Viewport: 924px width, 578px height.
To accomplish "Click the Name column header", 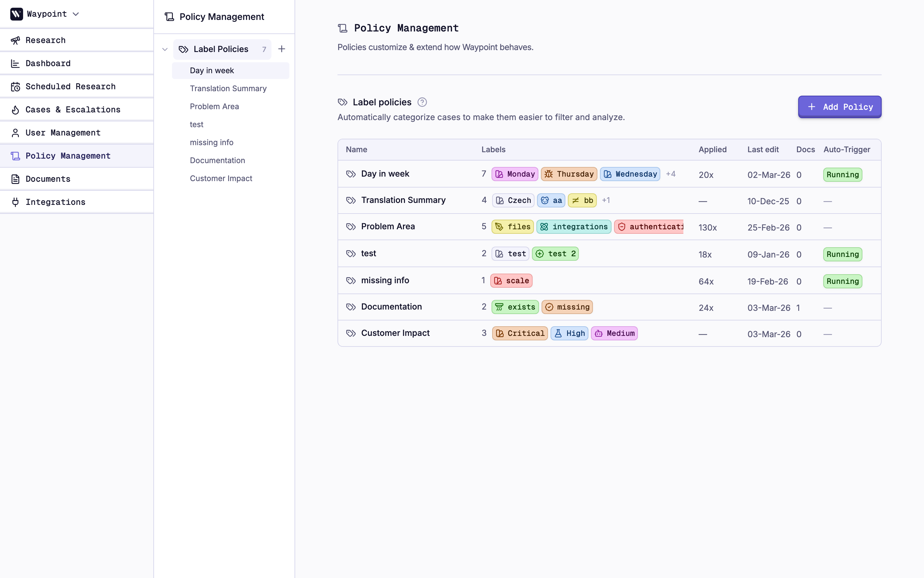I will point(357,149).
